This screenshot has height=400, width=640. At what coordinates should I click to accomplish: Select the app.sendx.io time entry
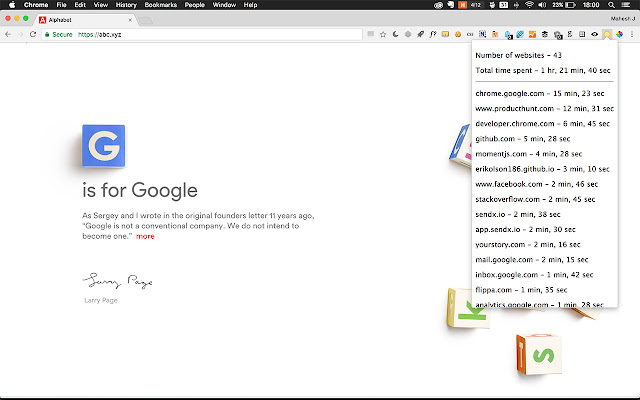pyautogui.click(x=525, y=229)
